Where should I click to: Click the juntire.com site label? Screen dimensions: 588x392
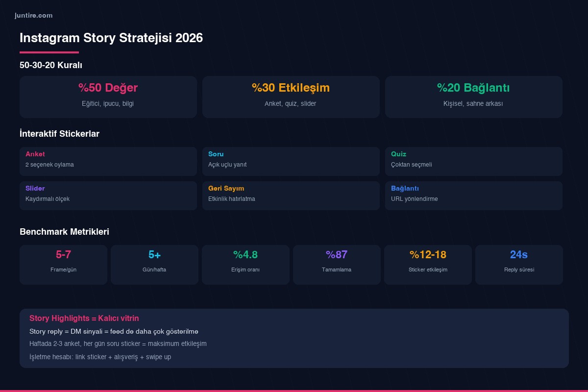(x=34, y=16)
